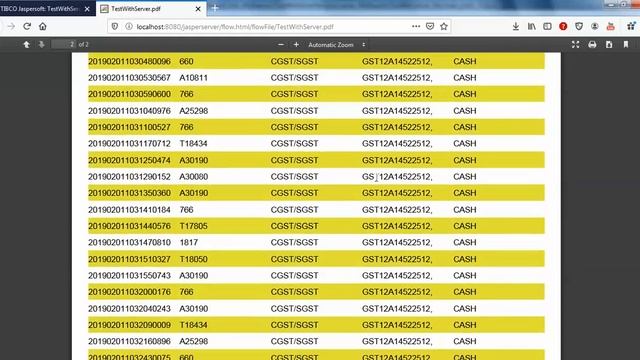Select text 20190201031100527
The height and width of the screenshot is (360, 640).
click(x=129, y=127)
